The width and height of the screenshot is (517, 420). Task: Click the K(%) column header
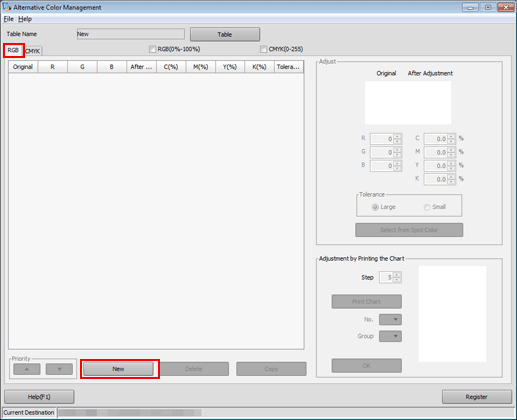pos(259,67)
